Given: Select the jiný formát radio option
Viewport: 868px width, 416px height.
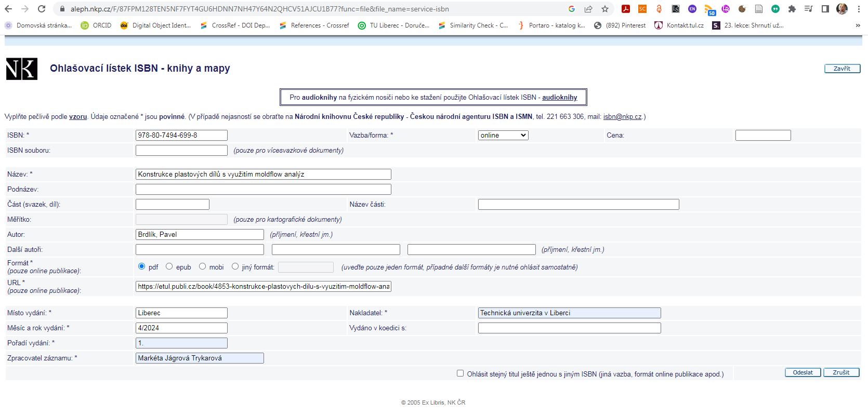Looking at the screenshot, I should click(235, 266).
